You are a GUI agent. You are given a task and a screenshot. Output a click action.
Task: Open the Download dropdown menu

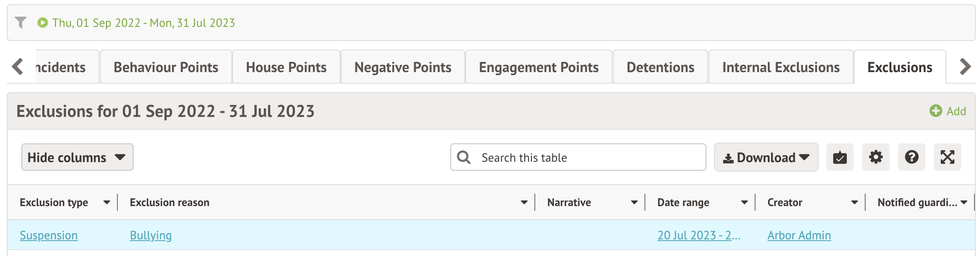coord(766,157)
